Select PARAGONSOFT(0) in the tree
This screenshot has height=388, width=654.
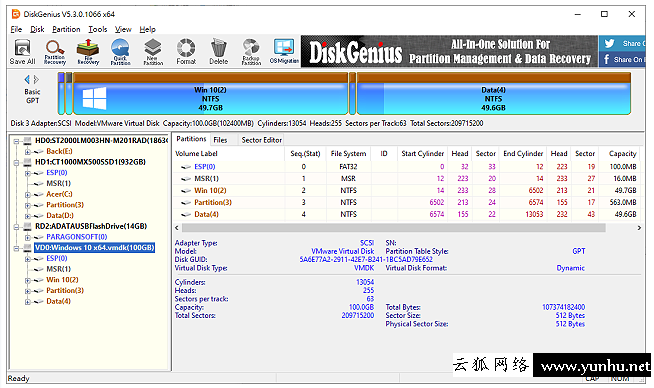(77, 237)
